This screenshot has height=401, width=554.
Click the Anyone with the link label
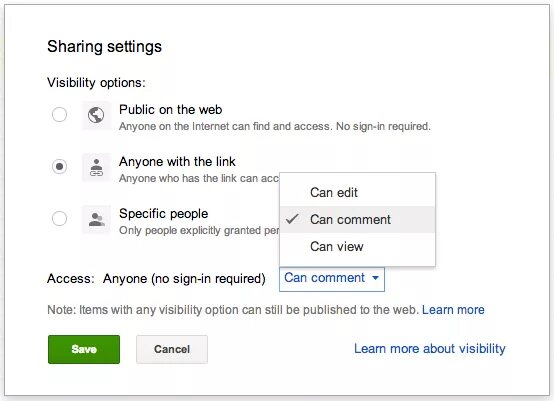pyautogui.click(x=177, y=162)
